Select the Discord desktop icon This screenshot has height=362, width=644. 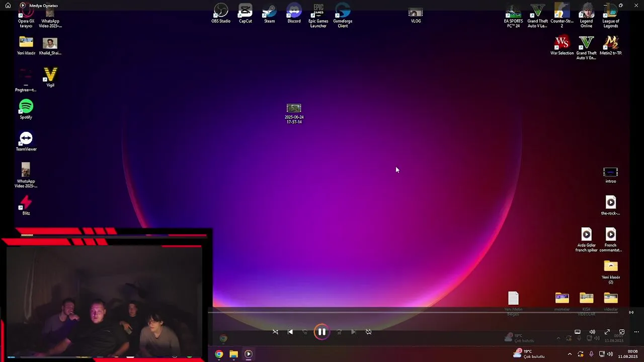294,14
